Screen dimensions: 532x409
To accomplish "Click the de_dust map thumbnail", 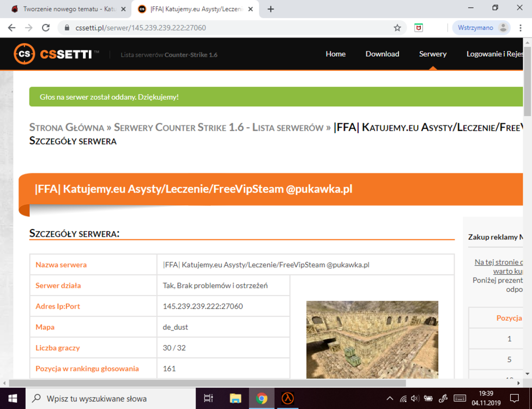I will 372,339.
